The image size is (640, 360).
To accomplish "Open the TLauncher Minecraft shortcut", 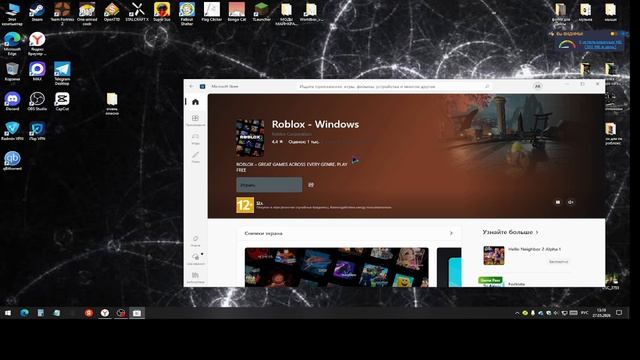I will tap(261, 12).
